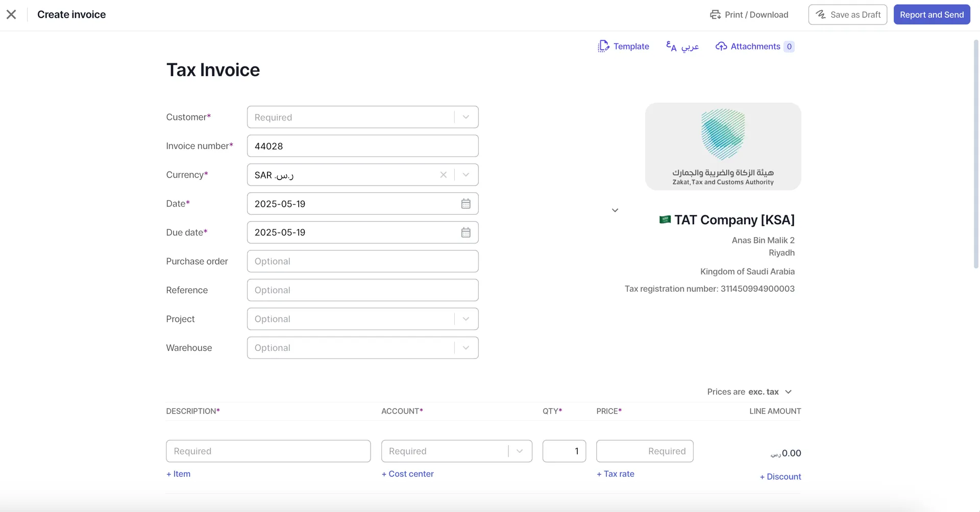Clear the selected SAR currency
Image resolution: width=980 pixels, height=512 pixels.
tap(444, 174)
